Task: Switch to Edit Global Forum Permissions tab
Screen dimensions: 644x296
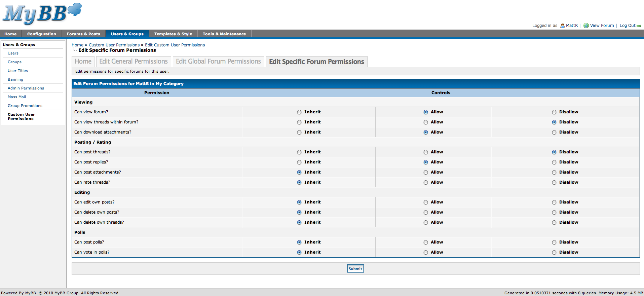Action: click(x=218, y=62)
